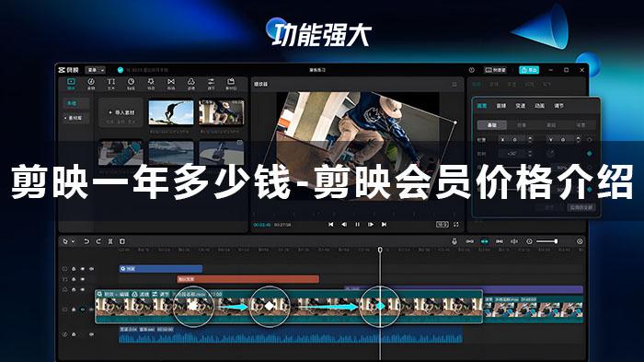Add a position keyframe diamond
This screenshot has height=362, width=644.
(590, 140)
